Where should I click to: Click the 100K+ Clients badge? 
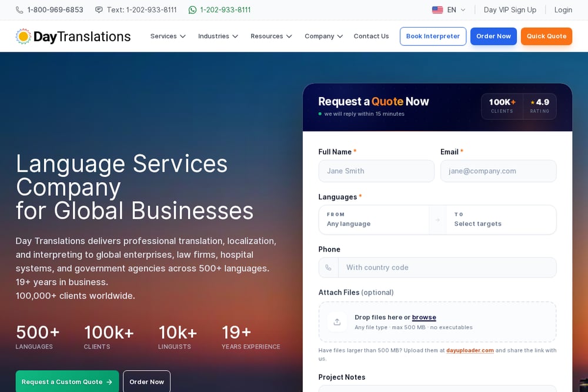click(502, 106)
